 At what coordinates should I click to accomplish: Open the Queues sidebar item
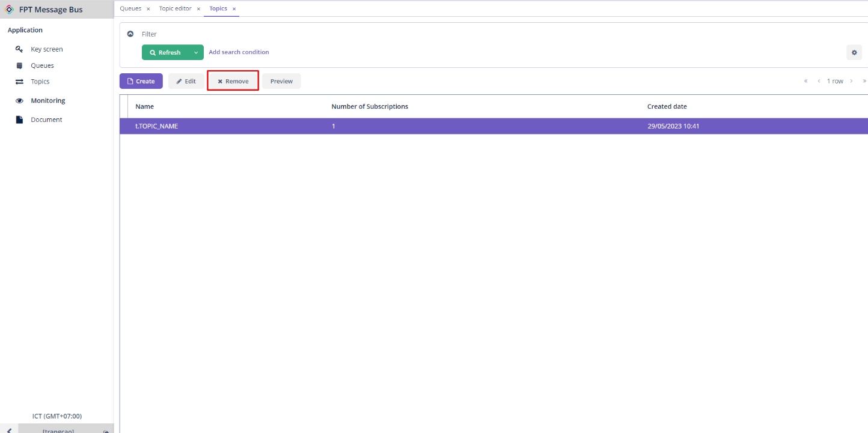coord(42,65)
